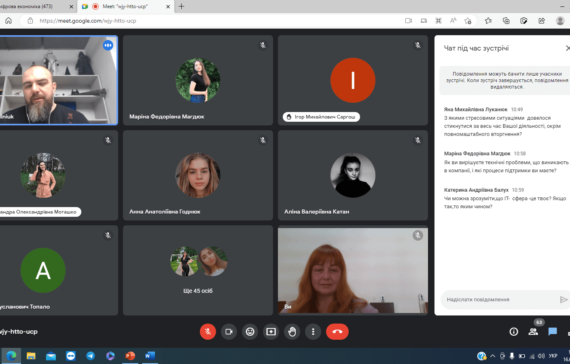The height and width of the screenshot is (364, 570).
Task: Open the three-dot more options menu
Action: tap(313, 332)
